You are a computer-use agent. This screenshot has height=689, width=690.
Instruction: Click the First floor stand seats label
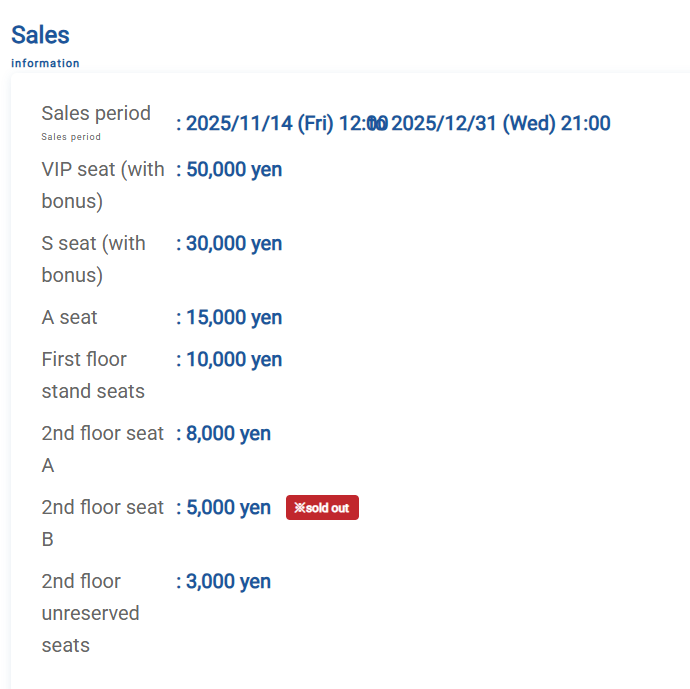(93, 375)
